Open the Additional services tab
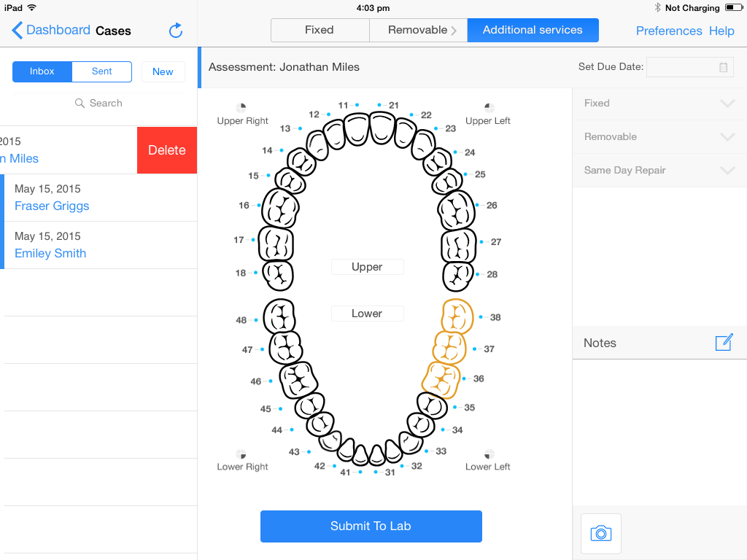 533,30
